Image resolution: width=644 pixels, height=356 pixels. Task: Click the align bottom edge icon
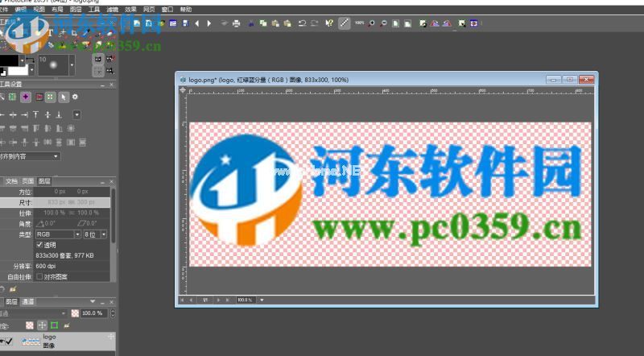[x=59, y=114]
